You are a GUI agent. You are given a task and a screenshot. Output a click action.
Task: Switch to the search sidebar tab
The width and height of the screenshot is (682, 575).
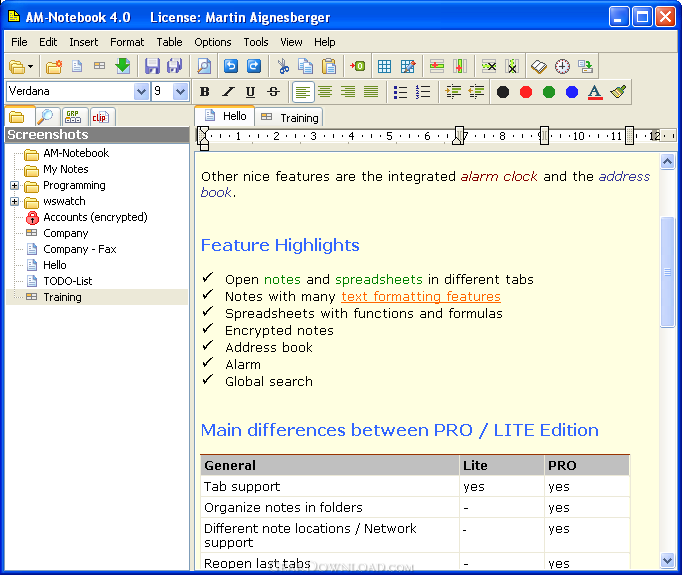pyautogui.click(x=45, y=117)
